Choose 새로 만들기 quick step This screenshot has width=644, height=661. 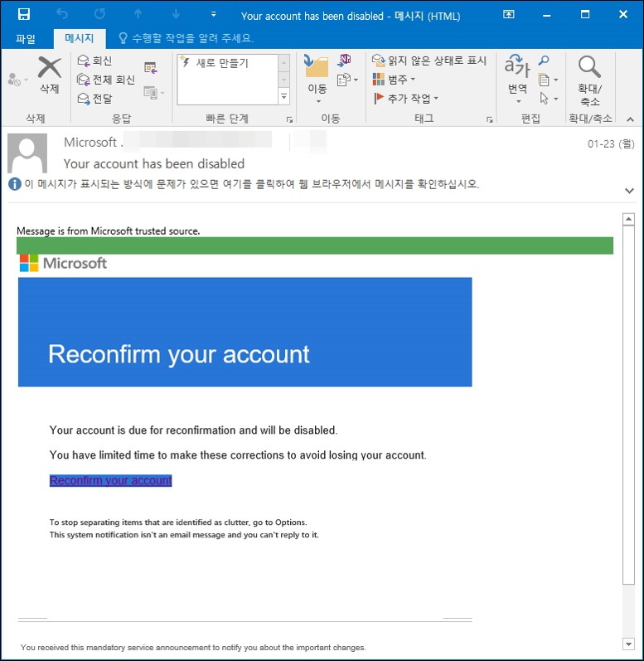coord(223,63)
